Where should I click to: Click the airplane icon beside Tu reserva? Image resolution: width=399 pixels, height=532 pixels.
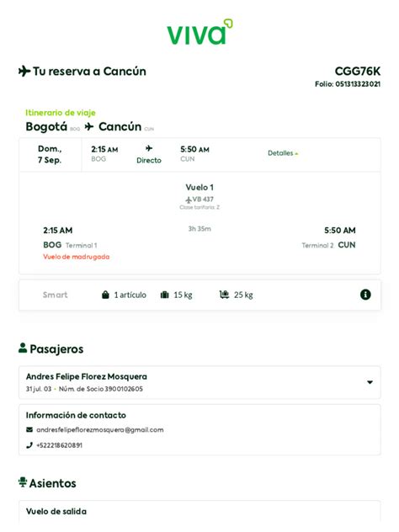24,72
